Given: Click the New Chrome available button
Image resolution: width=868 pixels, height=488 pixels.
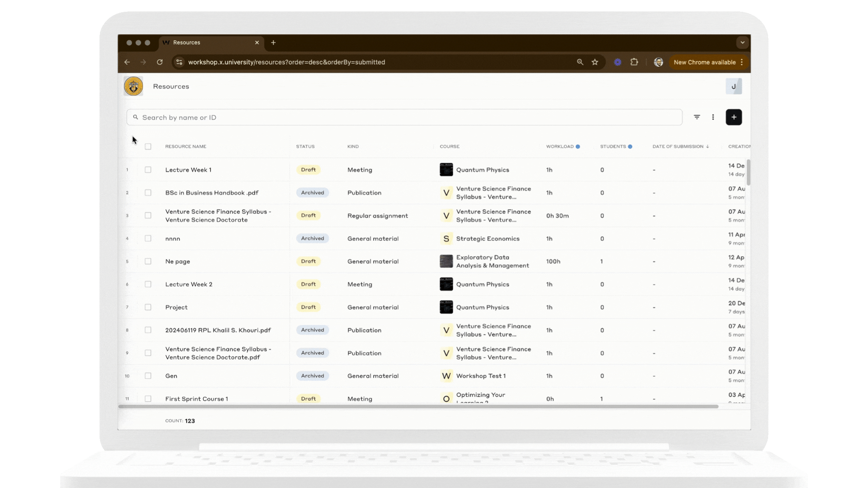Looking at the screenshot, I should 705,62.
